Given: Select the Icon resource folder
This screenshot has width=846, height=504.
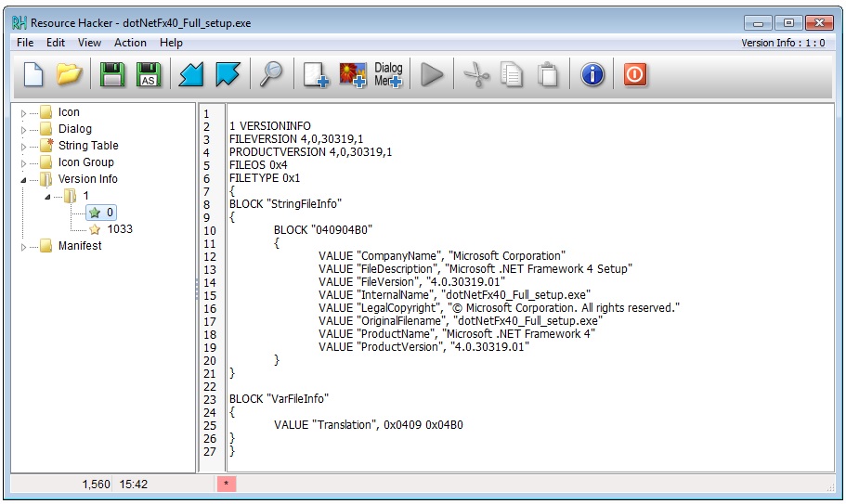Looking at the screenshot, I should 69,112.
